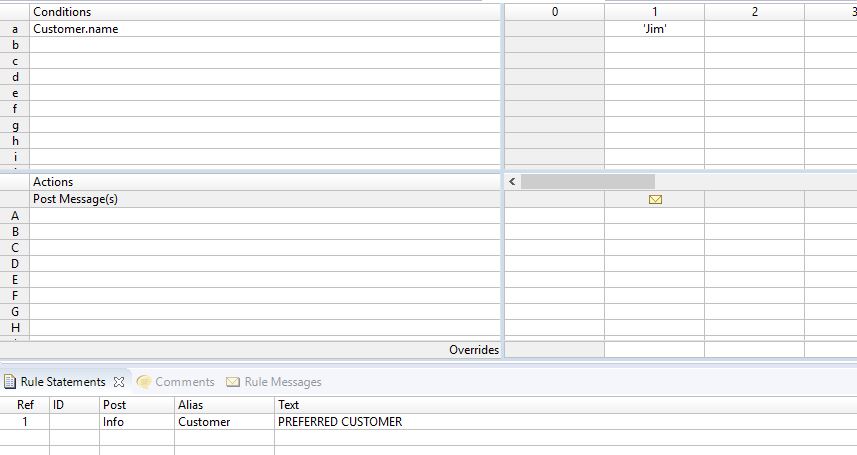This screenshot has height=455, width=857.
Task: Click the Rule Messages envelope icon
Action: 233,382
